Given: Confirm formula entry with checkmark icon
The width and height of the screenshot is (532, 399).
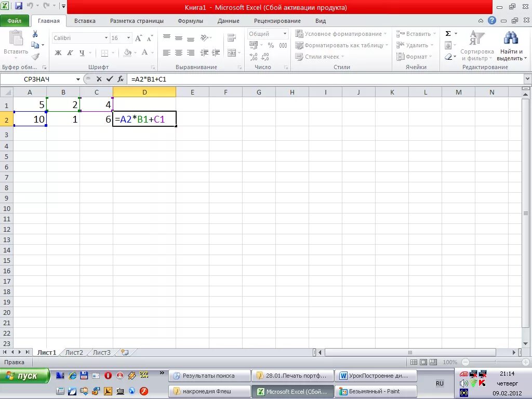Looking at the screenshot, I should pos(109,79).
